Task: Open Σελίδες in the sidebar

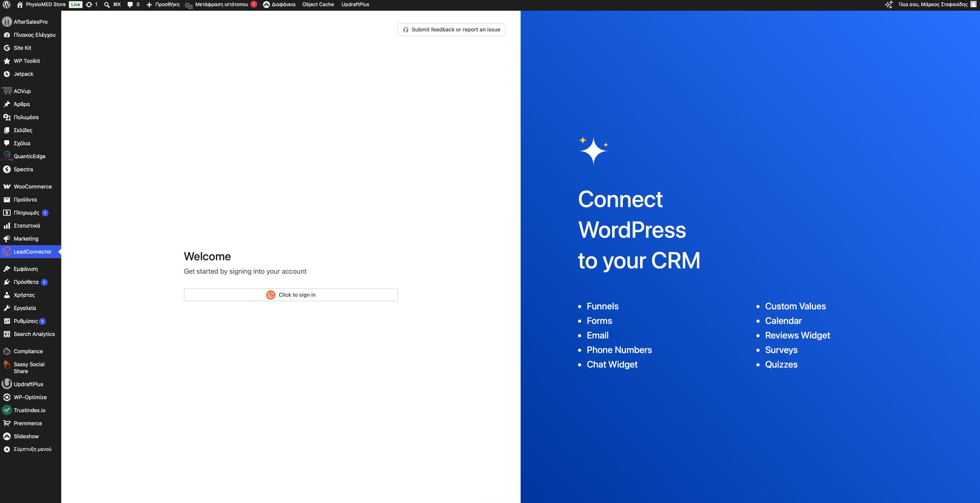Action: click(31, 130)
